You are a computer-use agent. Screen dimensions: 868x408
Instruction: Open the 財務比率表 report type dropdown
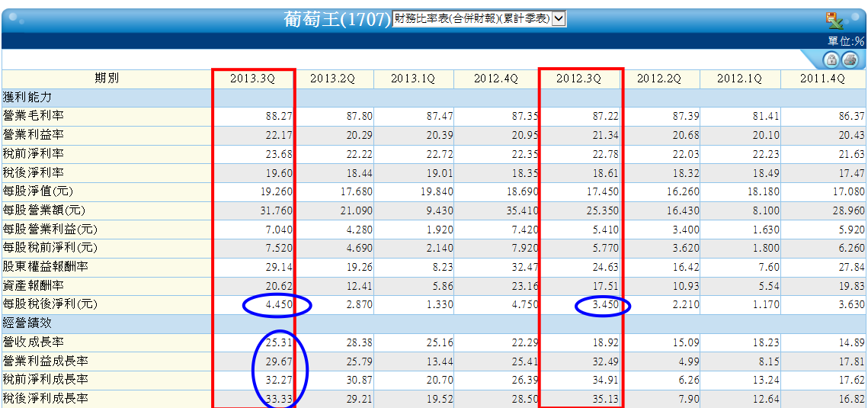coord(479,19)
